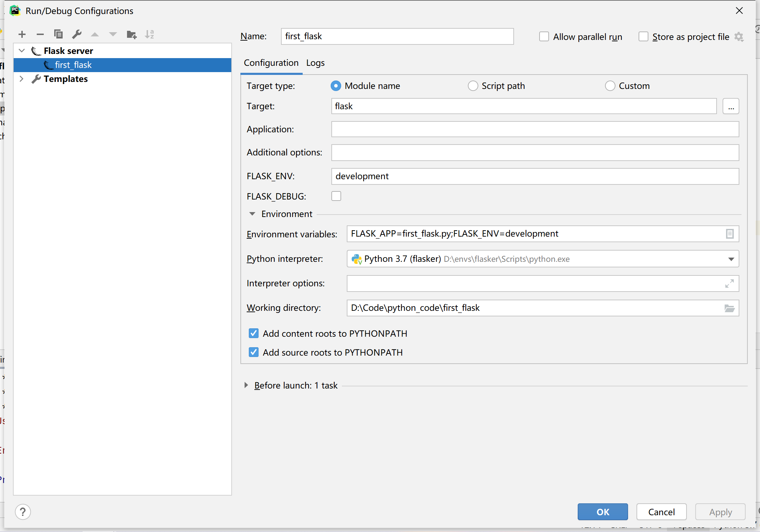Move configuration up with the arrow icon
This screenshot has height=532, width=760.
click(x=95, y=34)
